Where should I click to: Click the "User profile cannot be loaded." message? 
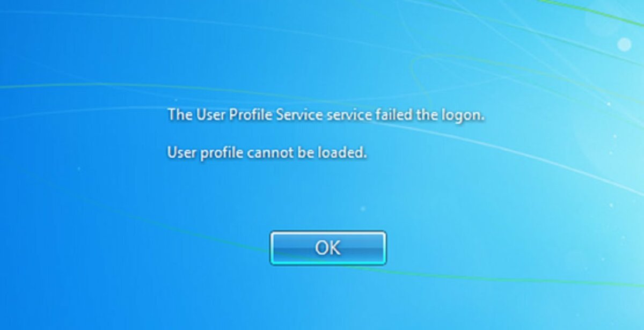point(267,153)
